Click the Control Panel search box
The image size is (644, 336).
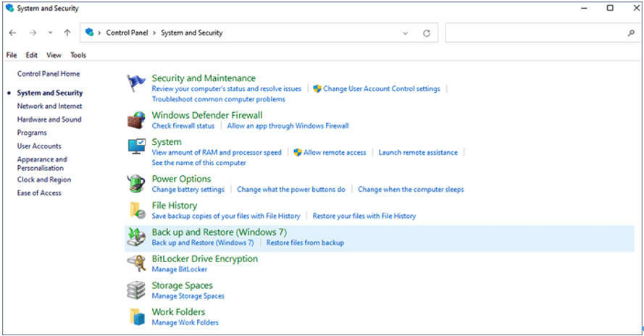(x=536, y=33)
